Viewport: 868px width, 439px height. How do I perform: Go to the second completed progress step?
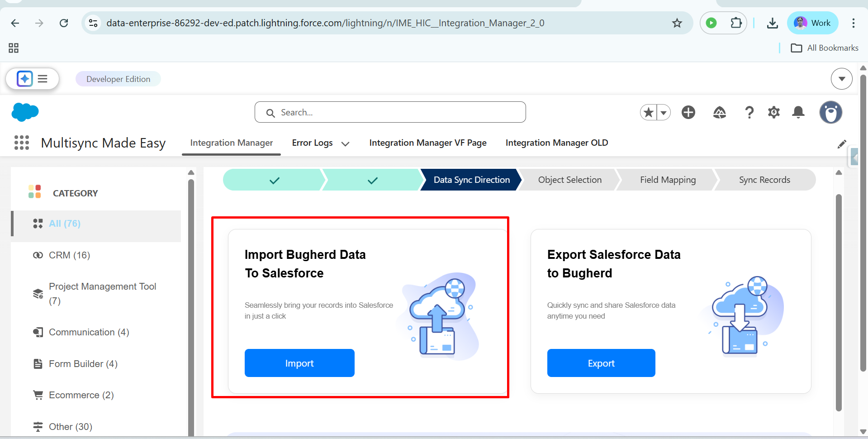[372, 180]
